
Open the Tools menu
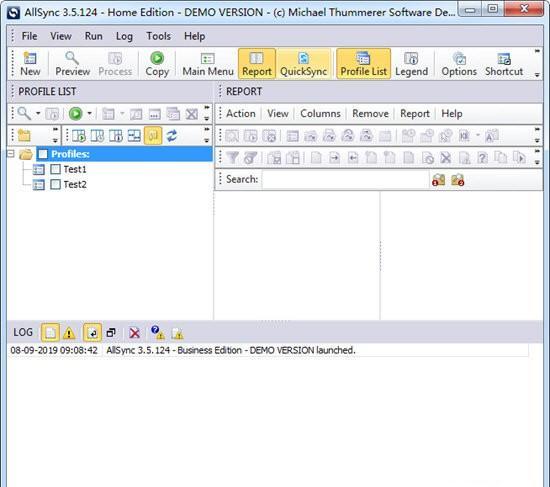point(159,36)
